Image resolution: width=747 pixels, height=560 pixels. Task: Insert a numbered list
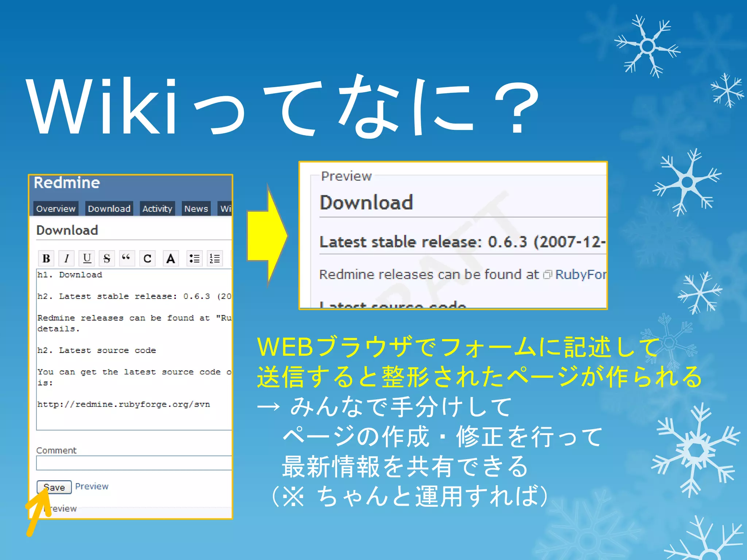pos(215,258)
